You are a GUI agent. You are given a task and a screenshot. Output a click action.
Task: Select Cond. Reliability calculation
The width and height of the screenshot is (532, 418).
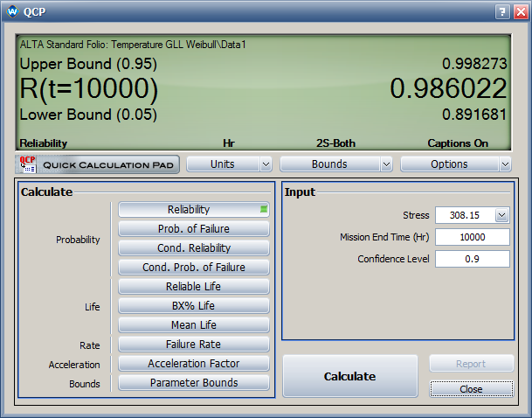194,247
